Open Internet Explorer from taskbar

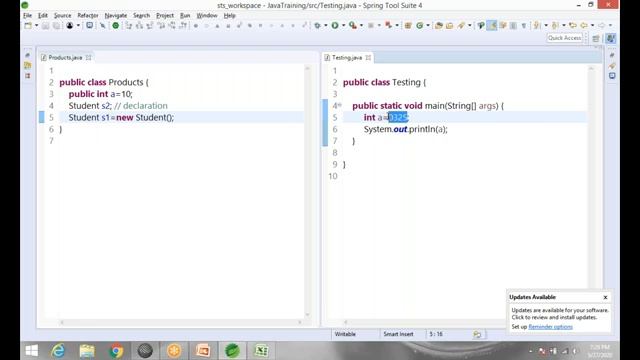[x=58, y=351]
